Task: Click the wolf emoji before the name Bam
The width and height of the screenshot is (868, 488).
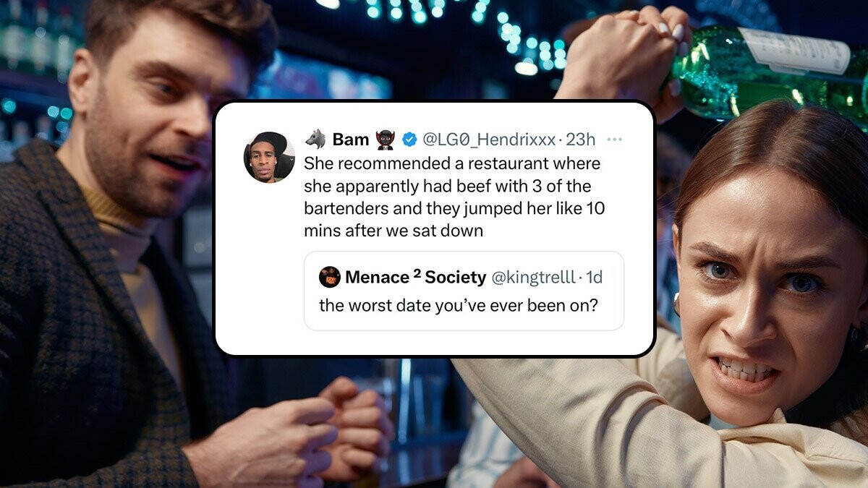Action: click(315, 139)
